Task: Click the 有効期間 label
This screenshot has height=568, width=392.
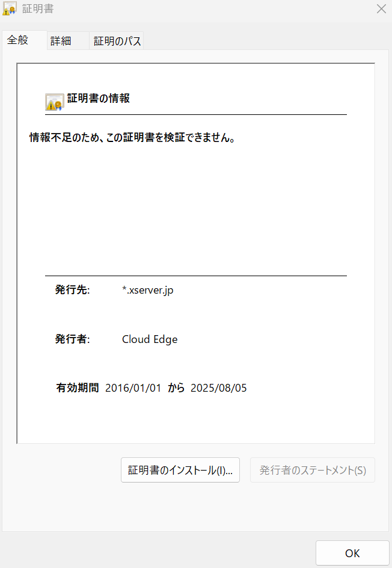Action: [78, 388]
